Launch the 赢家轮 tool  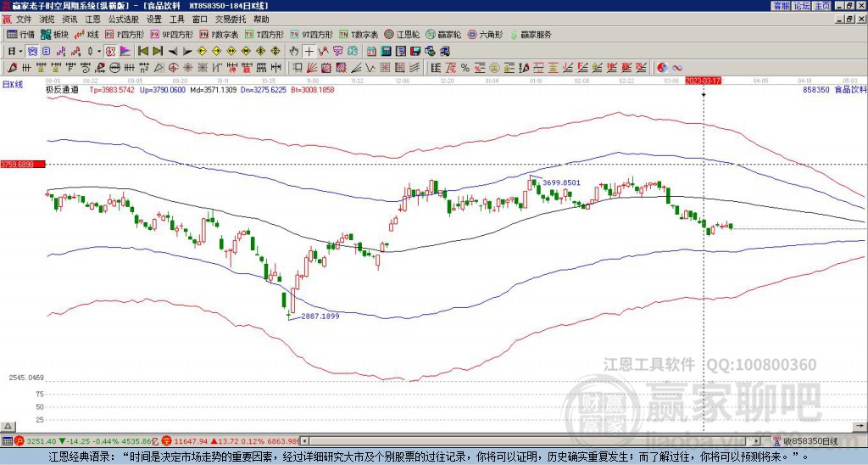(x=443, y=34)
